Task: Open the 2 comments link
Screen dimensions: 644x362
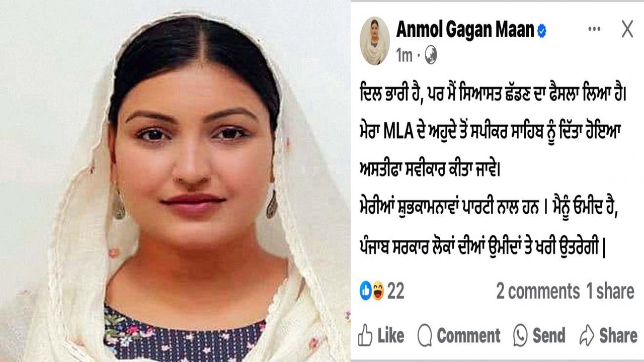Action: coord(537,292)
